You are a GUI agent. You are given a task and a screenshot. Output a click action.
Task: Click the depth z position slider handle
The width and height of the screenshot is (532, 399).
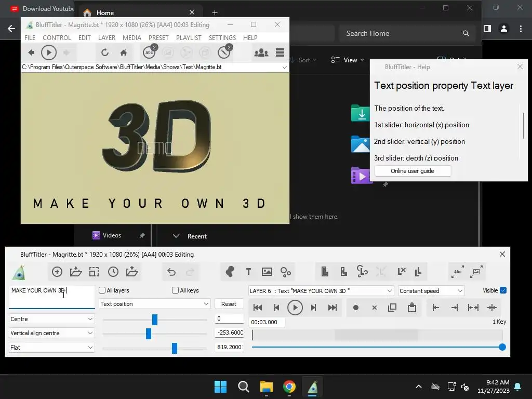point(175,348)
